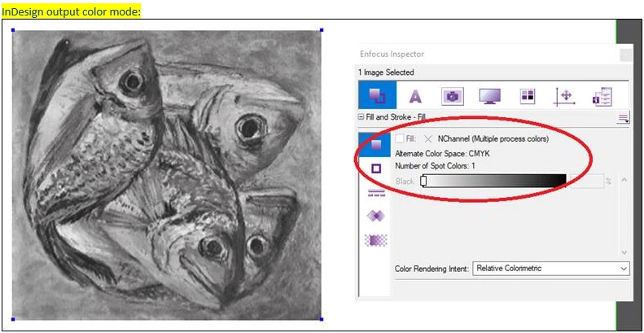Open the Text category icon in Inspector

[415, 96]
